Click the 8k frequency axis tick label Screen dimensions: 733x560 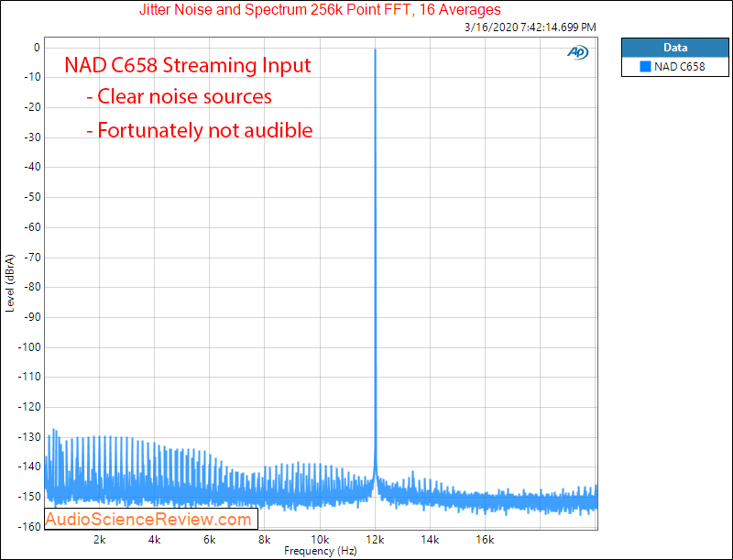click(265, 540)
